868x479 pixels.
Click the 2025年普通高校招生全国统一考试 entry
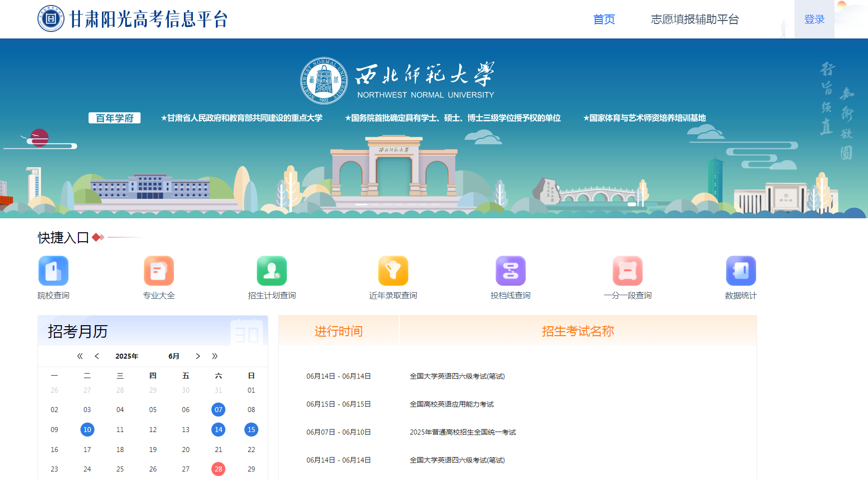pyautogui.click(x=463, y=432)
